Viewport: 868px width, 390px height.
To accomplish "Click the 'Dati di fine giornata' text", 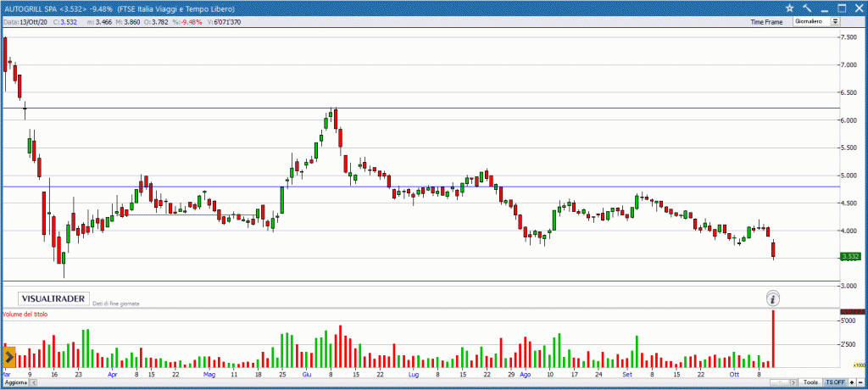I will tap(115, 304).
